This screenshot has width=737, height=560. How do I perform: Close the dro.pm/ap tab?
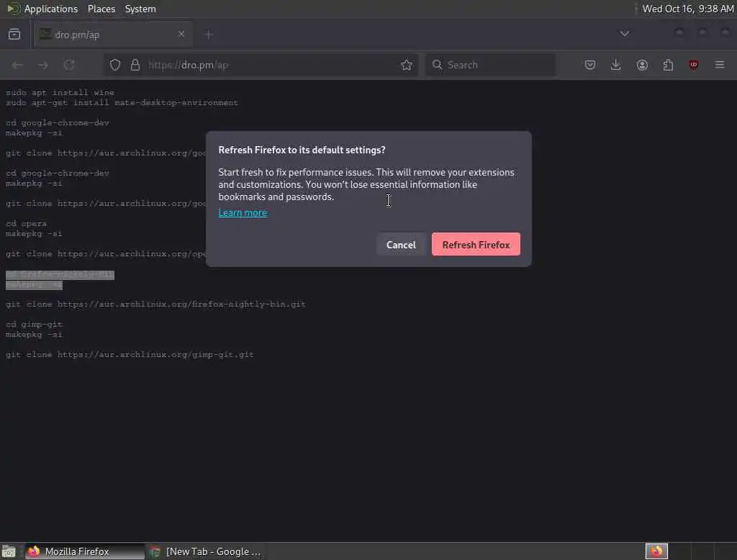click(181, 35)
